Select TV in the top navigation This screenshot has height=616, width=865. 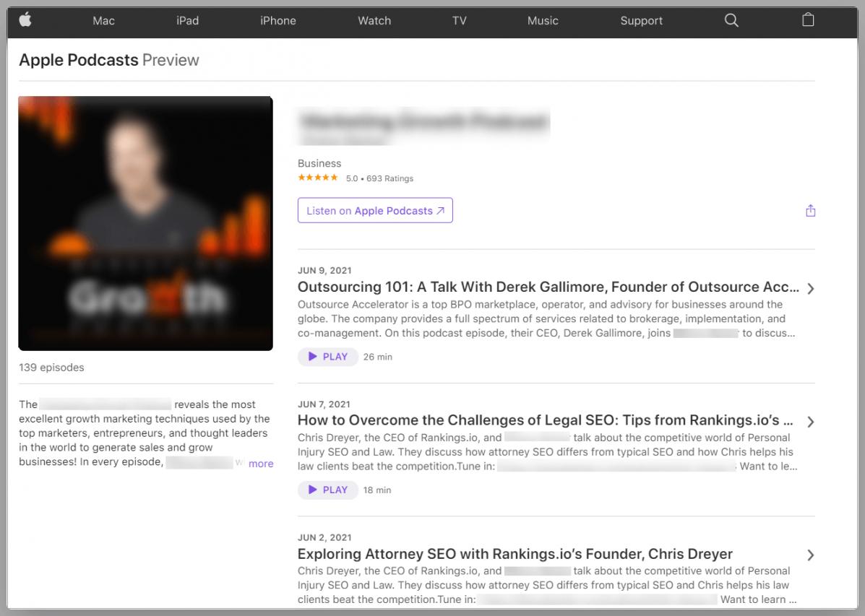tap(459, 20)
